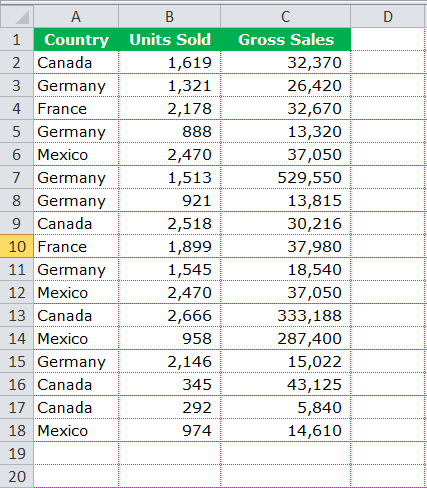Select the cell containing 888
Image resolution: width=427 pixels, height=488 pixels.
(170, 131)
